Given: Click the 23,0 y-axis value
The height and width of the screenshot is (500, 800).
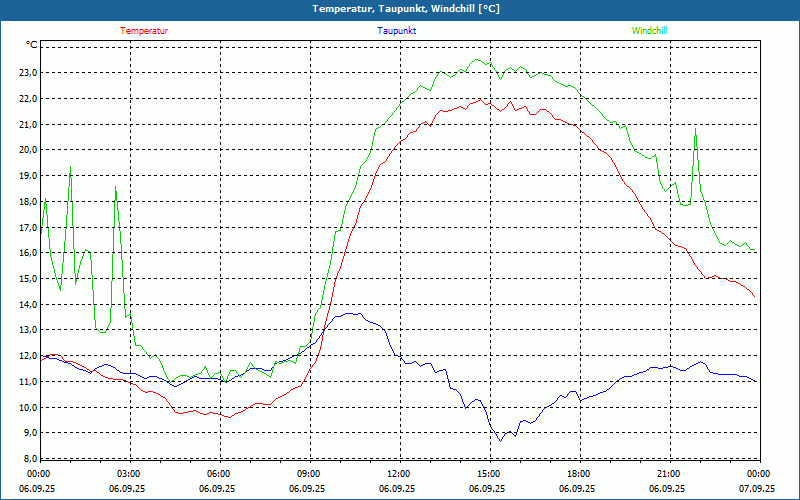Looking at the screenshot, I should pyautogui.click(x=28, y=73).
